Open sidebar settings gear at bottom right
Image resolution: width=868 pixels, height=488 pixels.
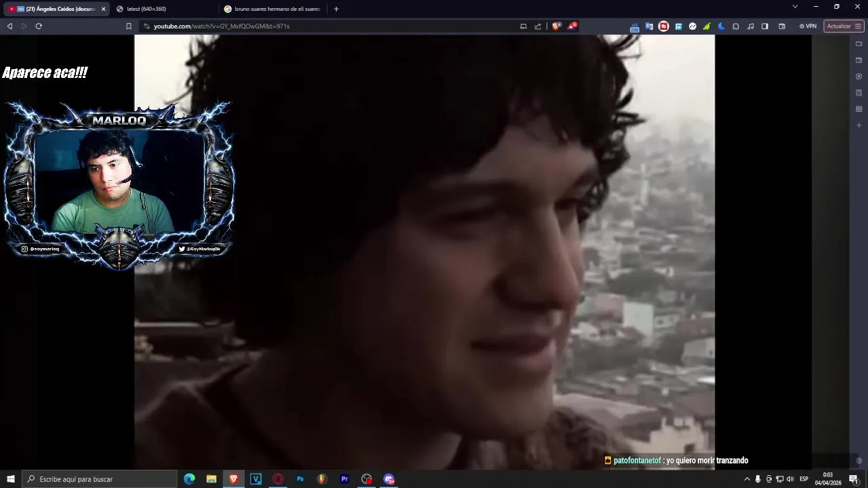pyautogui.click(x=859, y=461)
